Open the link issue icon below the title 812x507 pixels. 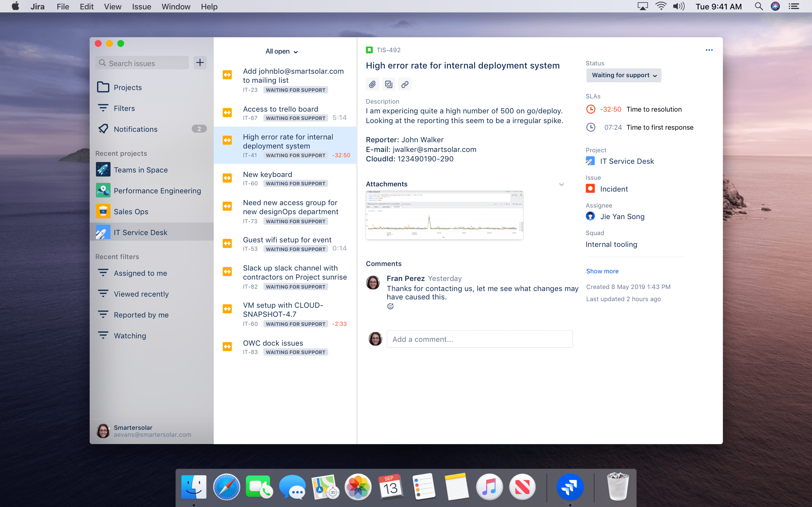(405, 84)
